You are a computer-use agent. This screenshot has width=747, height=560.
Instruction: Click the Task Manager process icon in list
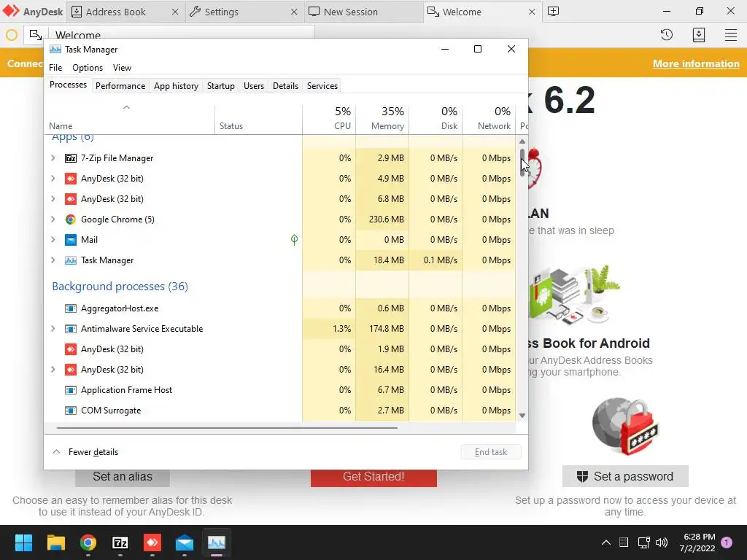click(x=71, y=260)
